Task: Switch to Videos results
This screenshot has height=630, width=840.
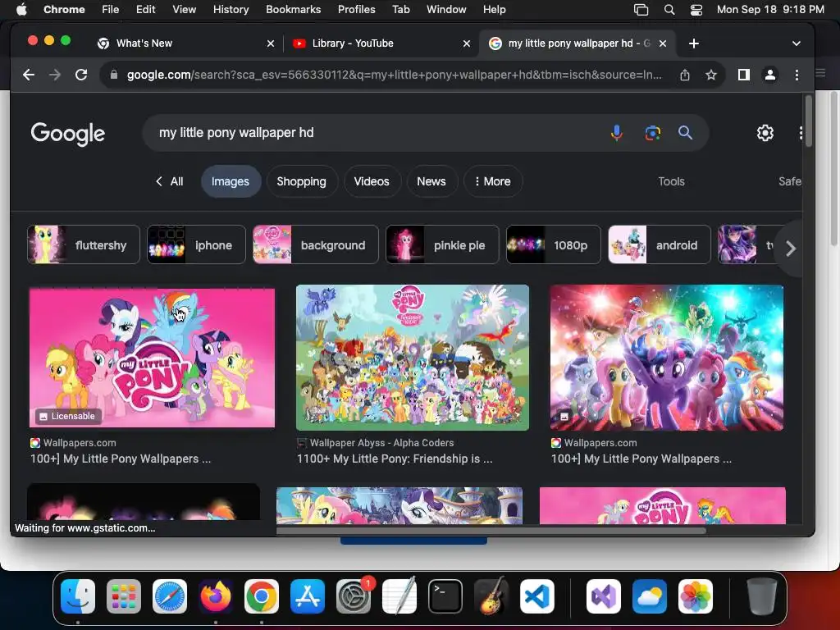Action: [372, 181]
